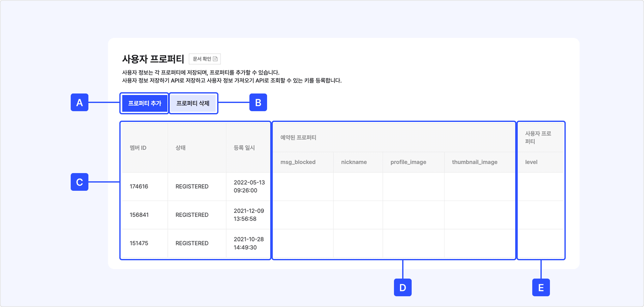
Task: Select member ID 156841 row
Action: (x=139, y=215)
